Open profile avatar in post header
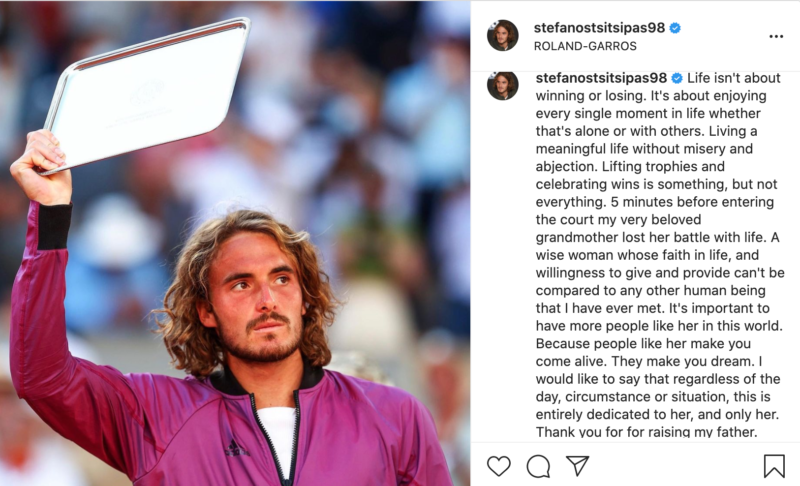 point(503,35)
